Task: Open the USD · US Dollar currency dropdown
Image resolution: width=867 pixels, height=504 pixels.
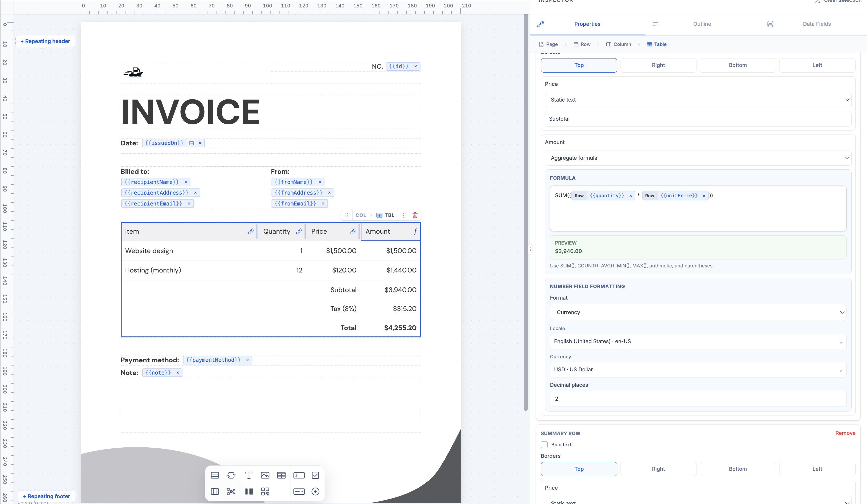Action: (x=698, y=369)
